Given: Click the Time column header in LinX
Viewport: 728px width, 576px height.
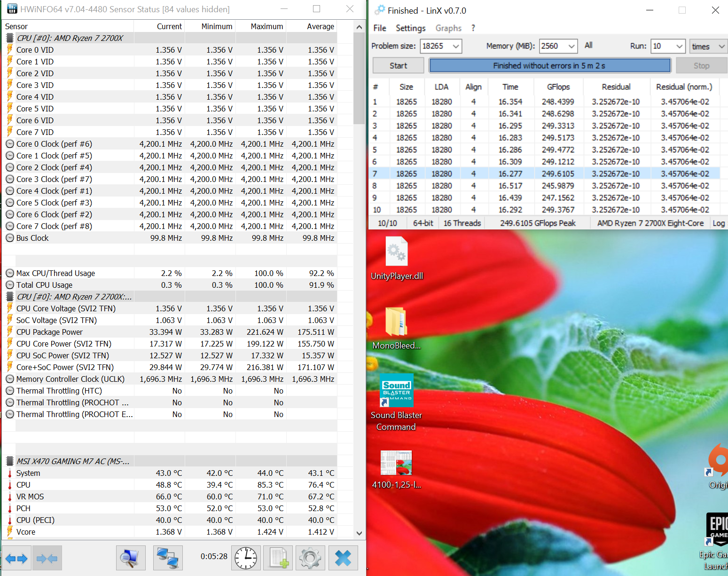Looking at the screenshot, I should tap(510, 87).
